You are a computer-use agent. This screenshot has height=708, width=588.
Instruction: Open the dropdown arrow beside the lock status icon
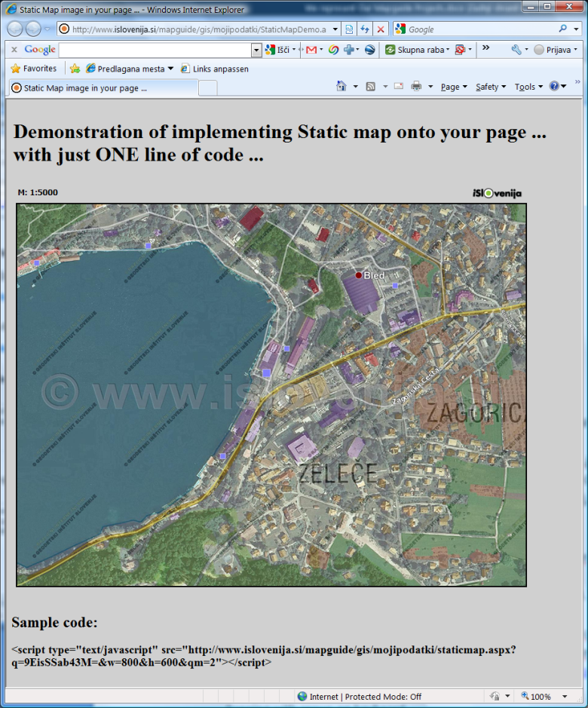pyautogui.click(x=507, y=696)
